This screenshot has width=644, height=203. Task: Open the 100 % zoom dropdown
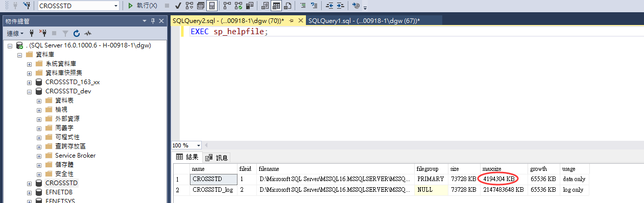199,145
